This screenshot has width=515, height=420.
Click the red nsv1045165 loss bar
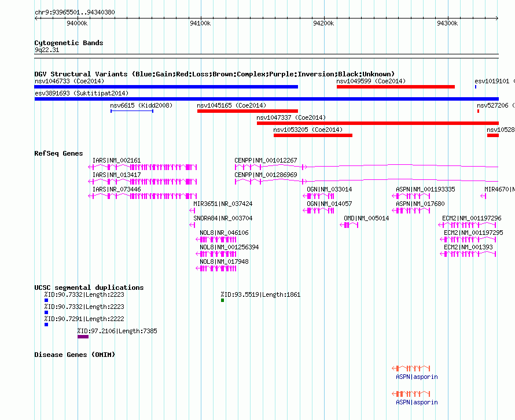pos(248,111)
